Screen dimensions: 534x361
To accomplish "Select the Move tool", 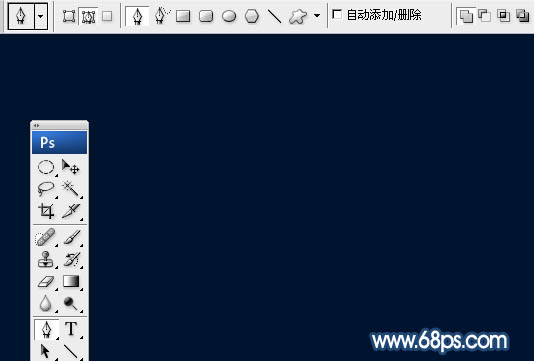I will 70,167.
